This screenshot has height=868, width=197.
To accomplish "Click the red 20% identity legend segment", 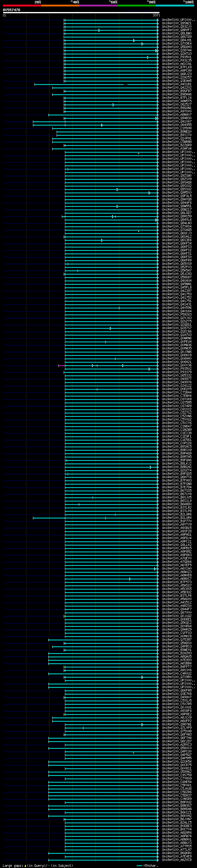I will tap(22, 6).
